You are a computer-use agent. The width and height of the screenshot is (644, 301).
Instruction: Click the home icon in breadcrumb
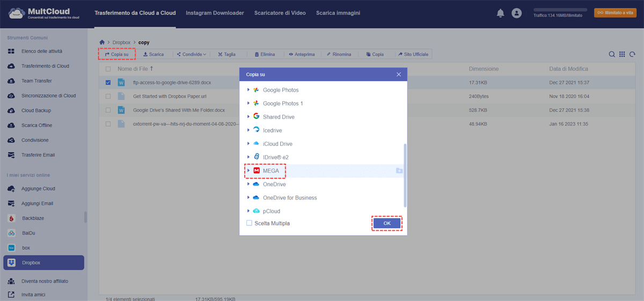(102, 42)
